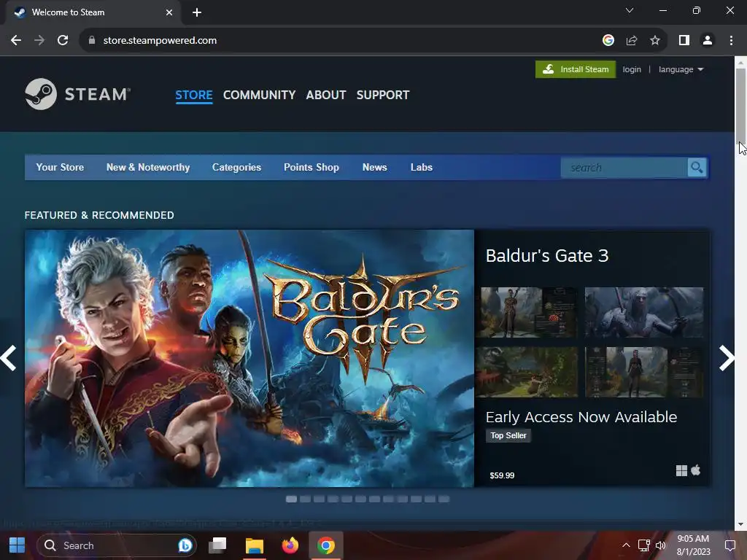Image resolution: width=747 pixels, height=560 pixels.
Task: View top-right Baldur's Gate 3 screenshot
Action: point(643,312)
